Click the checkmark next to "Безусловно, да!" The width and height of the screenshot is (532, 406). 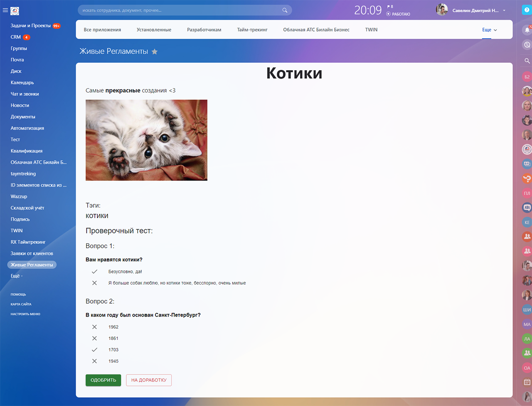94,272
